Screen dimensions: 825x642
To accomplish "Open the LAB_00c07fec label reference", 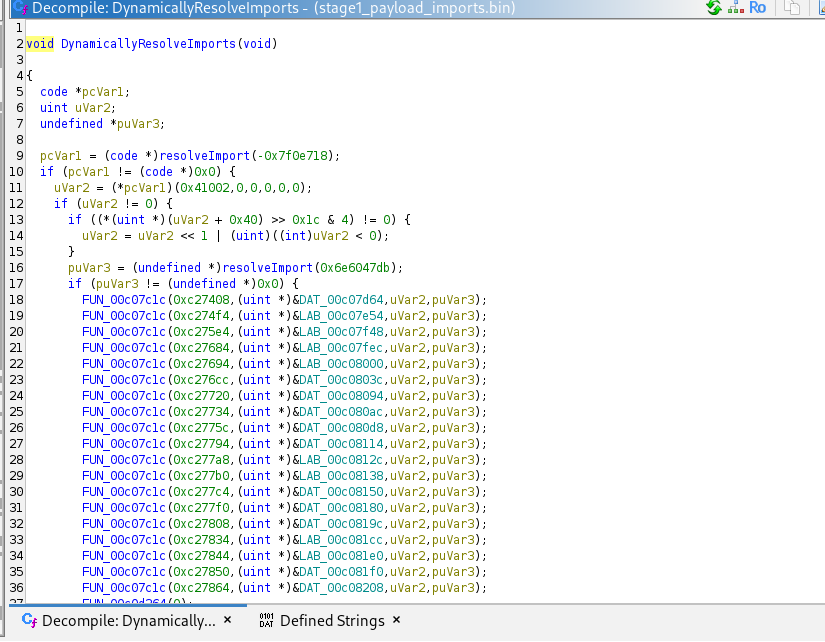I will pyautogui.click(x=341, y=347).
